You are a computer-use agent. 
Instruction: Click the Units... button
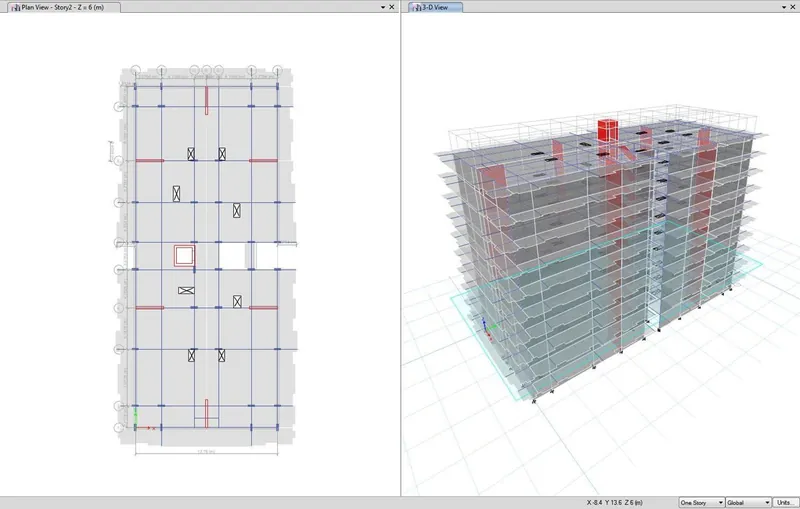coord(786,502)
